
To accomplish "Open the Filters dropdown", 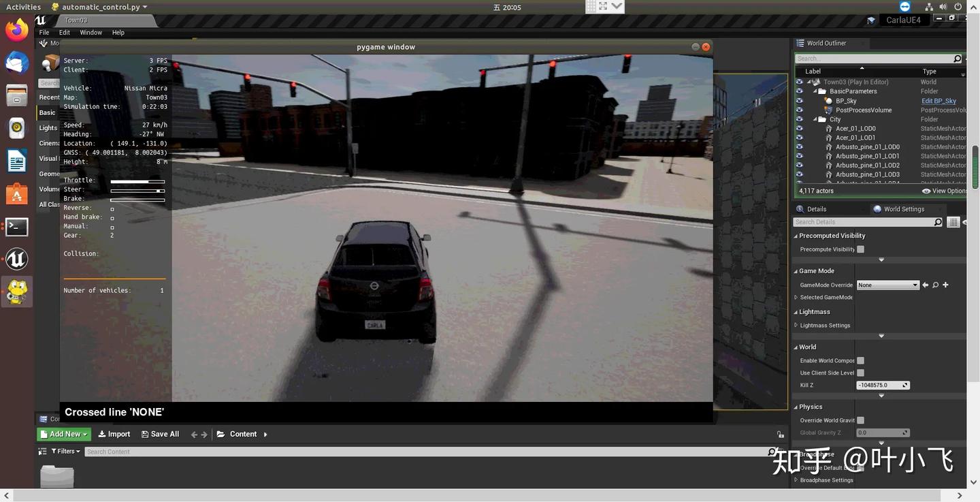I will pyautogui.click(x=66, y=451).
